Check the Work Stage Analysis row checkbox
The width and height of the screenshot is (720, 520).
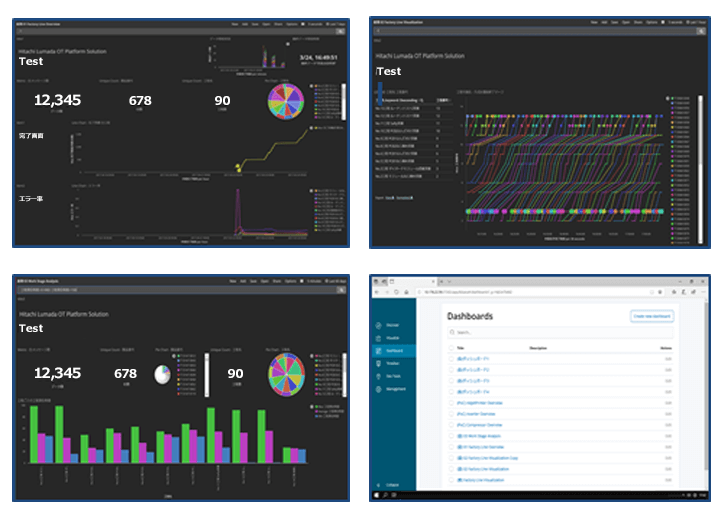click(451, 436)
